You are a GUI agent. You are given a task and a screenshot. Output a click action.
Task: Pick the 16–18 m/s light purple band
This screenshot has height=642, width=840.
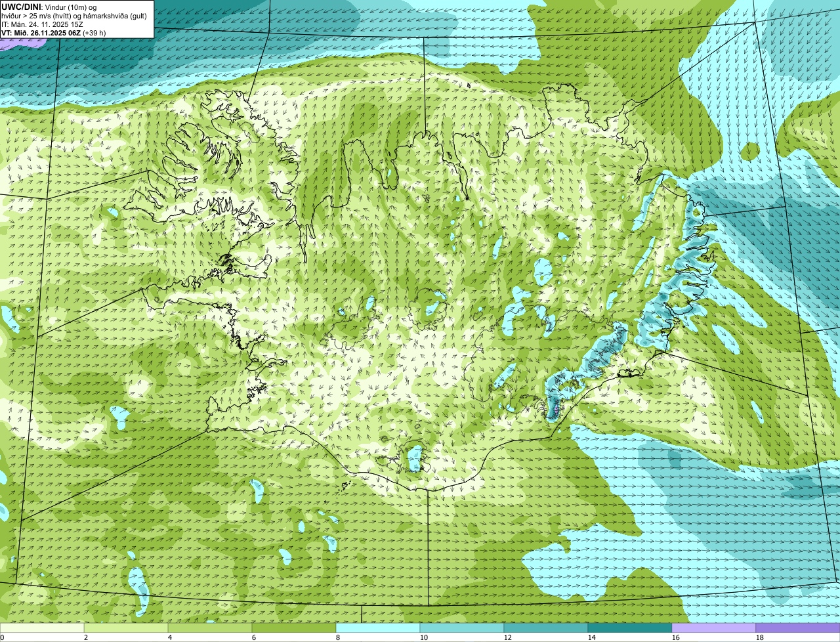714,628
